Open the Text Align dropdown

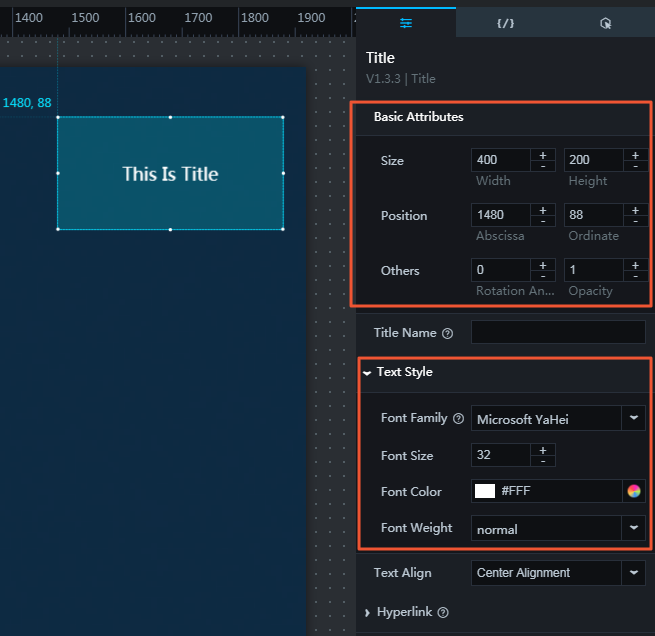pyautogui.click(x=558, y=573)
